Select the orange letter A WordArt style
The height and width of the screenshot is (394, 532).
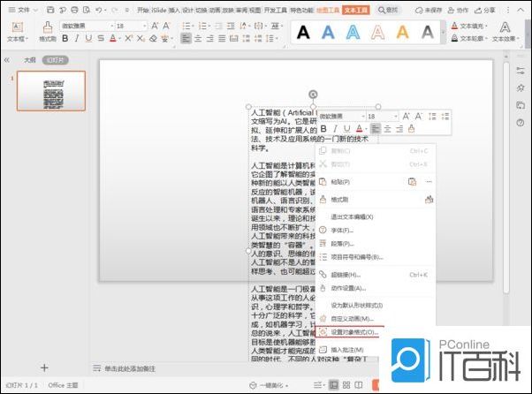click(403, 33)
